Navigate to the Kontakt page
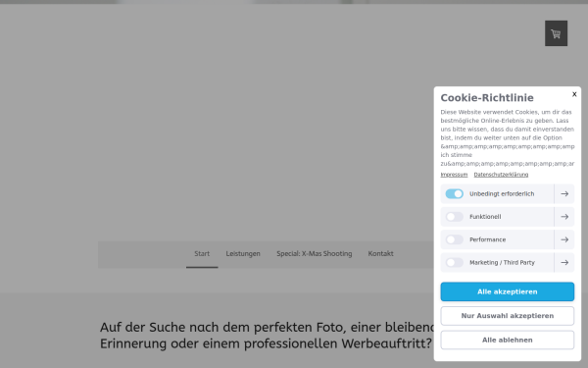 (x=380, y=254)
